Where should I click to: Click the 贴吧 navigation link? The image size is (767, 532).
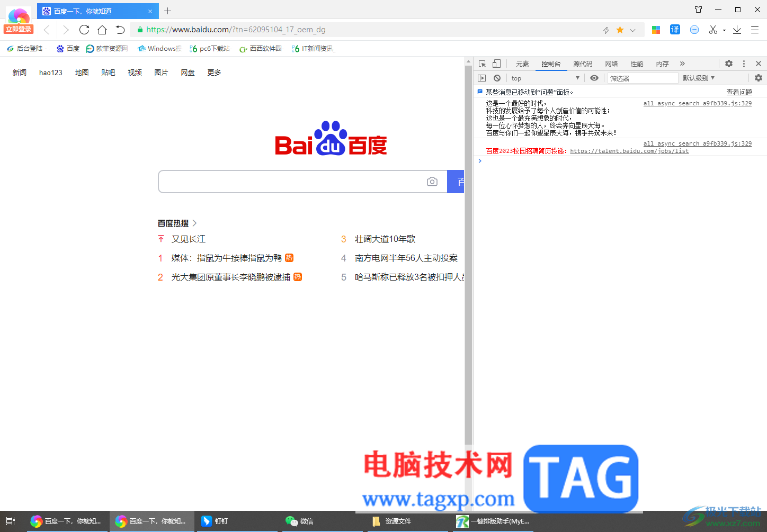pos(108,73)
